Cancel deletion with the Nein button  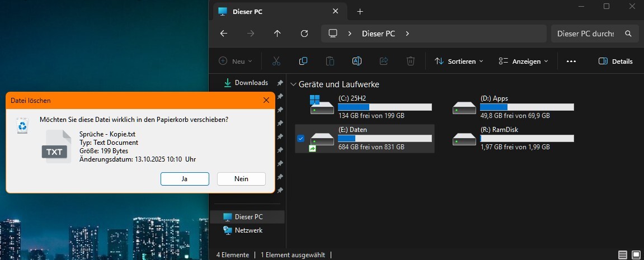241,179
